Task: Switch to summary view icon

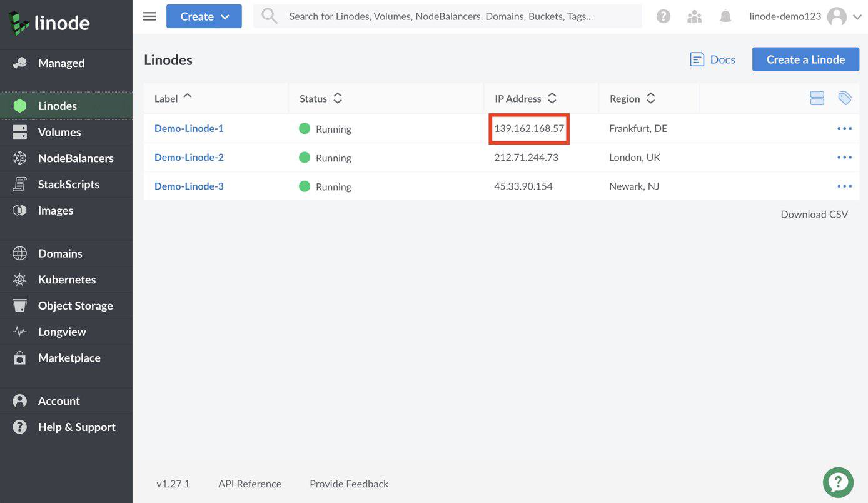Action: coord(817,98)
